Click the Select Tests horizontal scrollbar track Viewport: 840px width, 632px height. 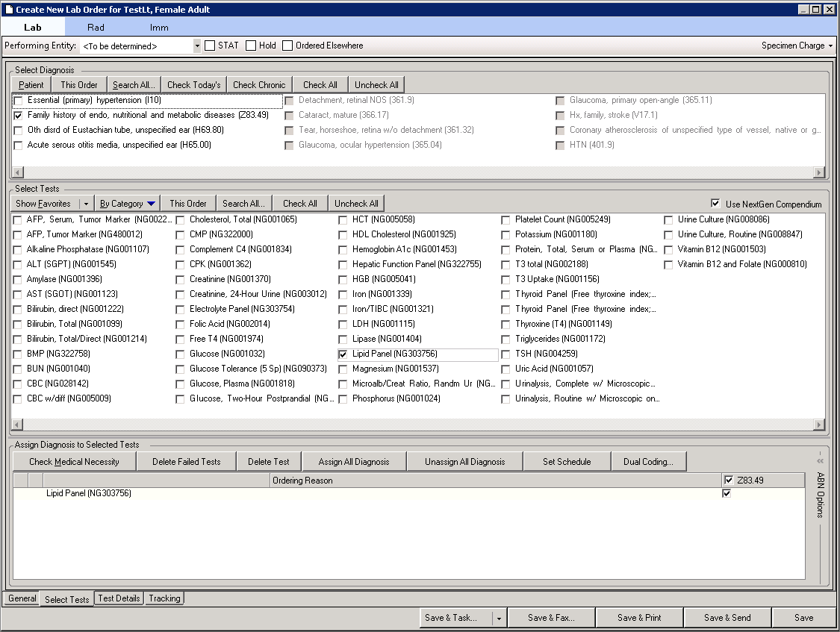click(x=418, y=425)
